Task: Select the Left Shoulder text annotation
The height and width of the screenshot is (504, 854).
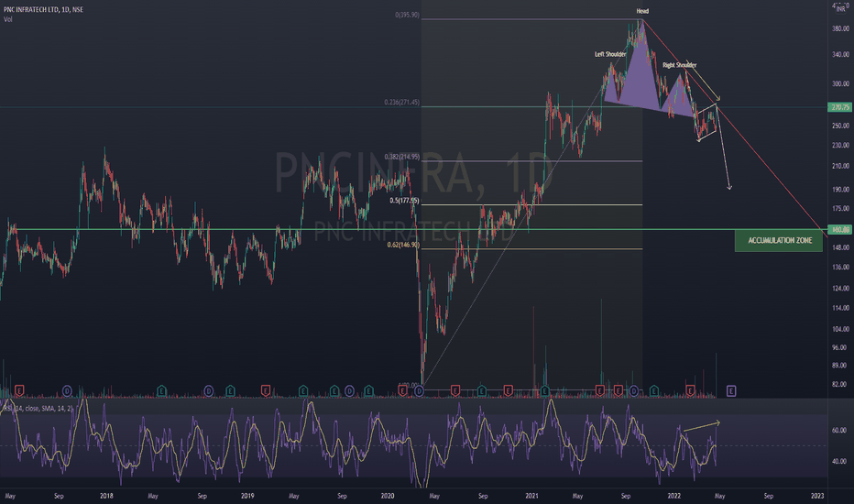Action: coord(610,54)
